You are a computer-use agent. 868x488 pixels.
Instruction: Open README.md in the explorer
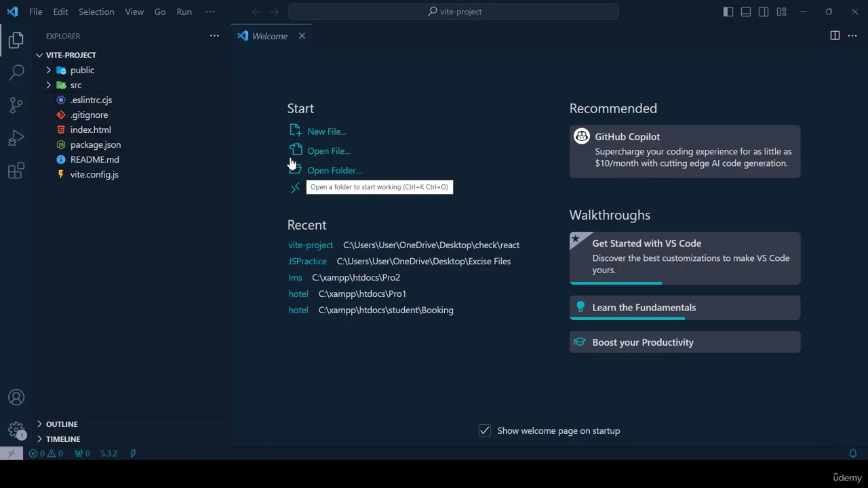[x=94, y=159]
